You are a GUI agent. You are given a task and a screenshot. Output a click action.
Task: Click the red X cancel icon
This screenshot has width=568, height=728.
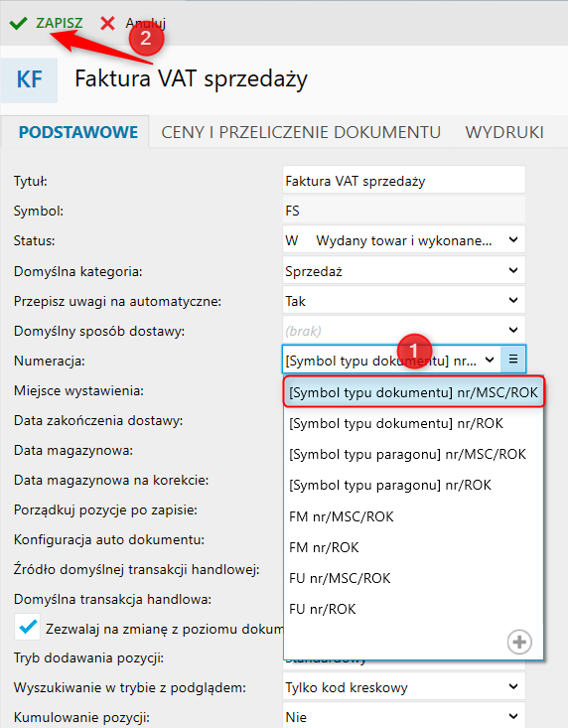107,23
